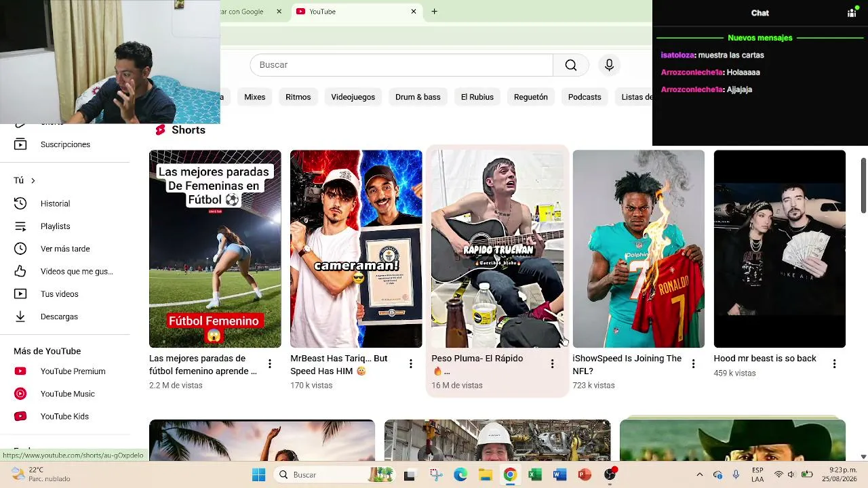Click the ESP LAA language indicator
The width and height of the screenshot is (868, 488).
(x=757, y=474)
